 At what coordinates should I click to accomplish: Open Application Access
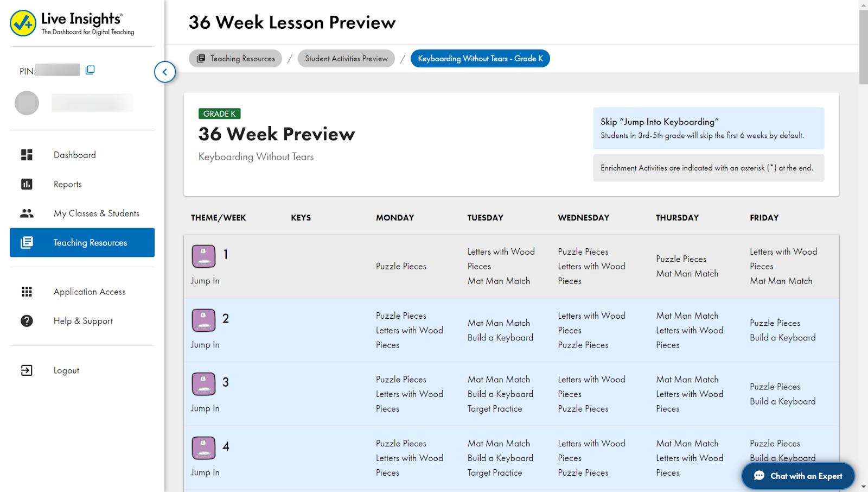[89, 292]
